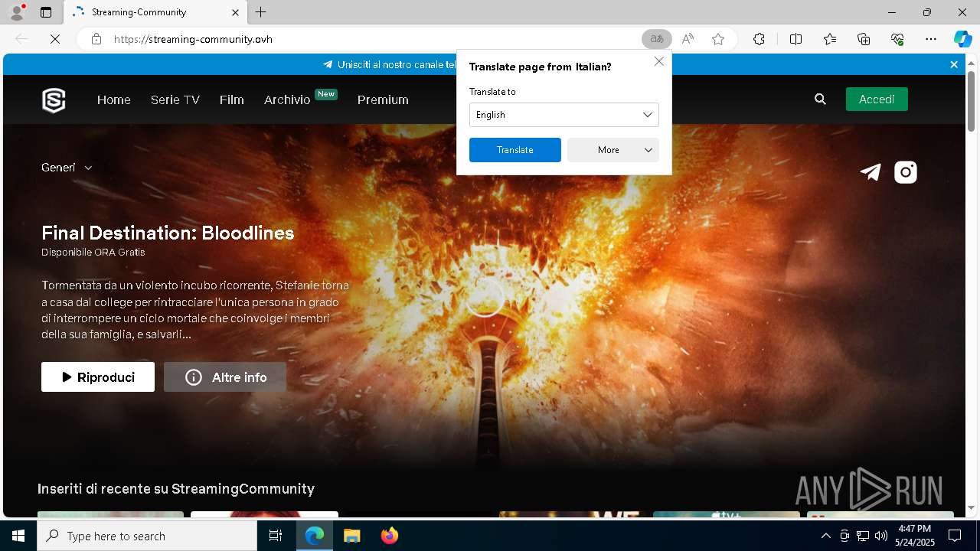Open the Serie TV section
980x551 pixels.
[175, 99]
